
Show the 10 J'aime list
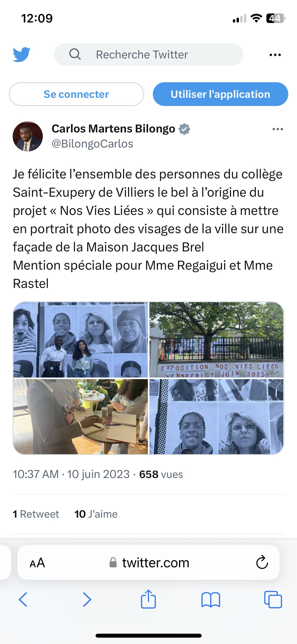96,514
